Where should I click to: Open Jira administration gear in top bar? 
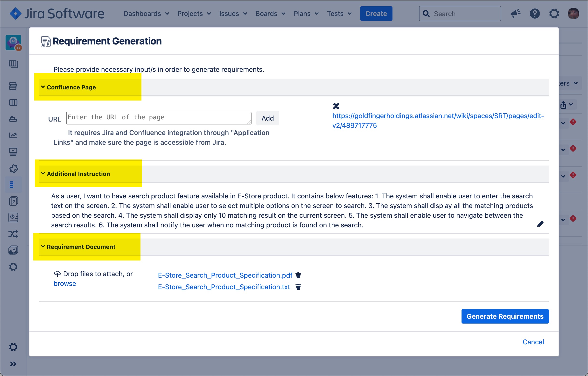[x=554, y=14]
